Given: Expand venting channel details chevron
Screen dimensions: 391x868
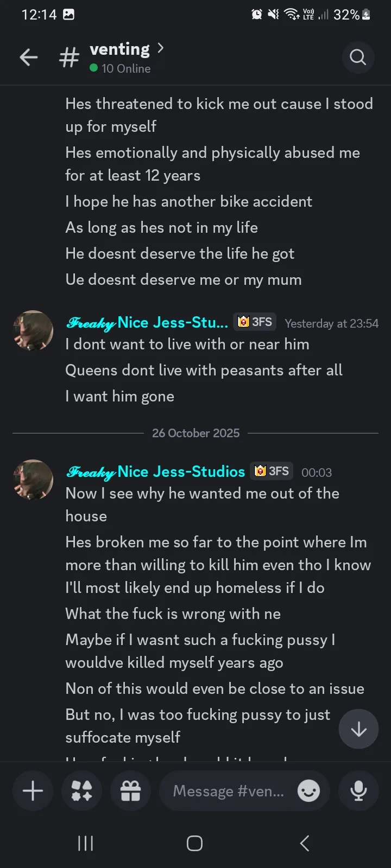Looking at the screenshot, I should [160, 48].
